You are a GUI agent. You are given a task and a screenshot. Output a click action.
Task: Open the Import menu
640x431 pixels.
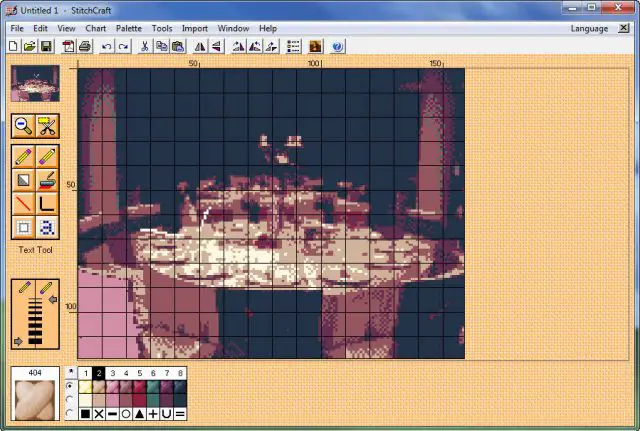pos(195,29)
